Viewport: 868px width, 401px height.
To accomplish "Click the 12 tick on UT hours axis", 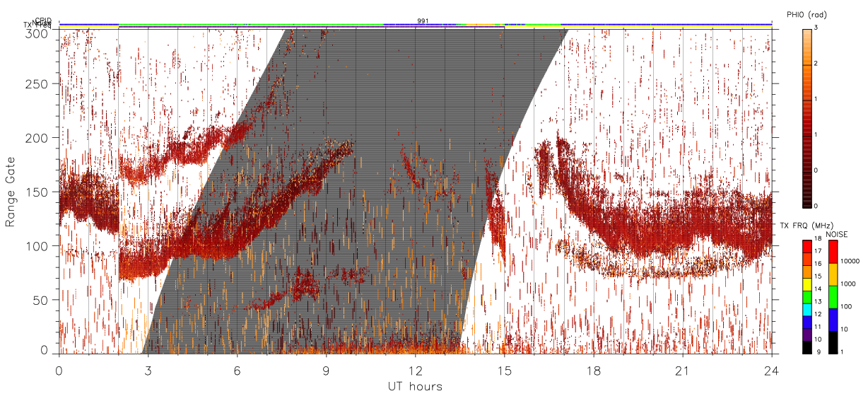I will (x=416, y=370).
